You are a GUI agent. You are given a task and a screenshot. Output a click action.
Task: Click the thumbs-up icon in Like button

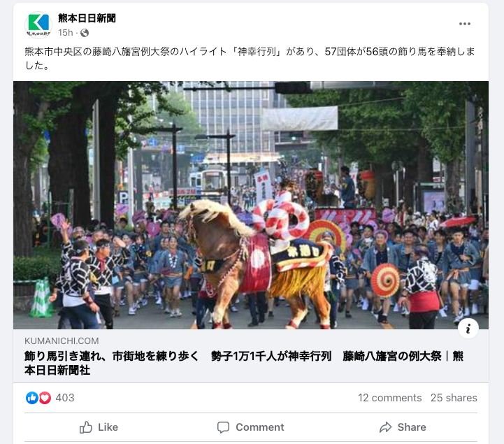[x=86, y=427]
